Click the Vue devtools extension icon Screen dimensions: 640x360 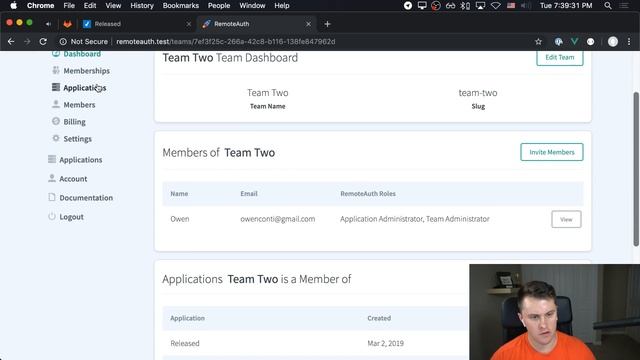(x=574, y=42)
